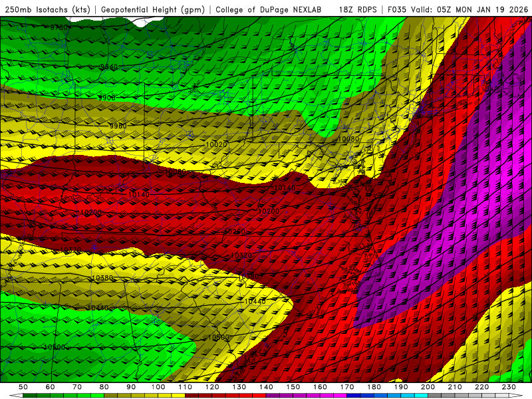
Task: Click the lightest cyan colorbar swatch
Action: pos(421,396)
